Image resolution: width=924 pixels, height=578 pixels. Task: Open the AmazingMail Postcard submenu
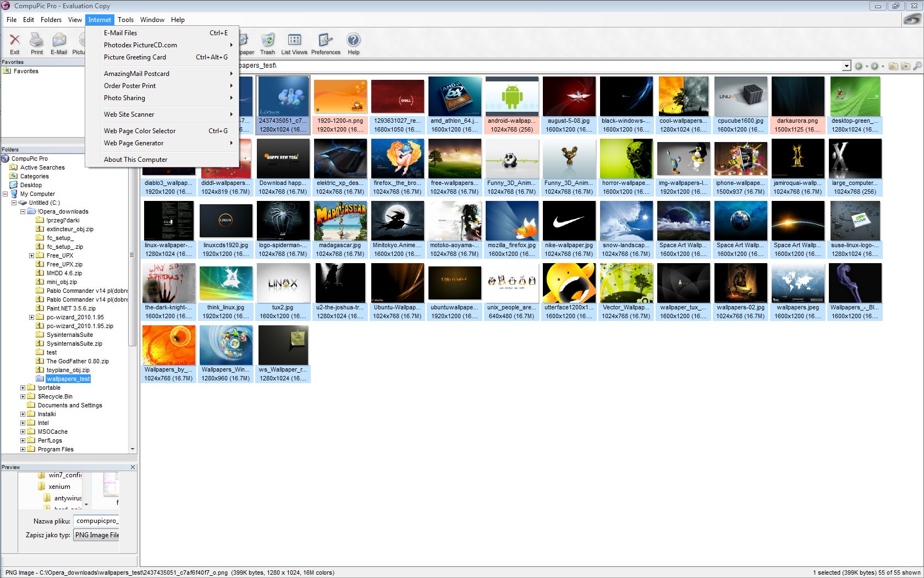(x=162, y=74)
